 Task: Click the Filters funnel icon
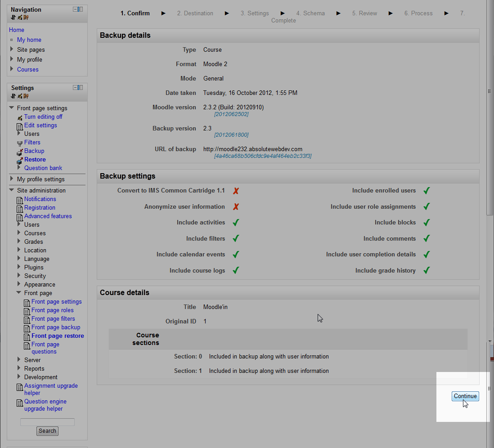(x=19, y=143)
